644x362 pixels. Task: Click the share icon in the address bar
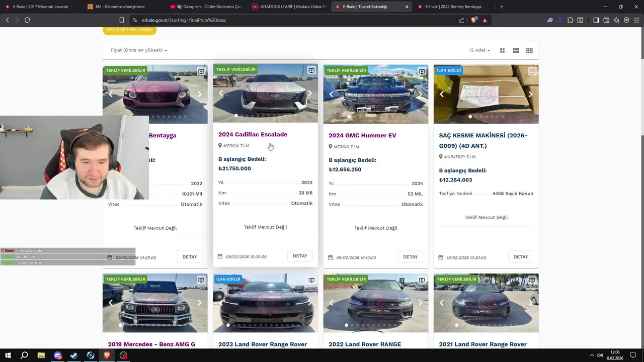point(461,20)
